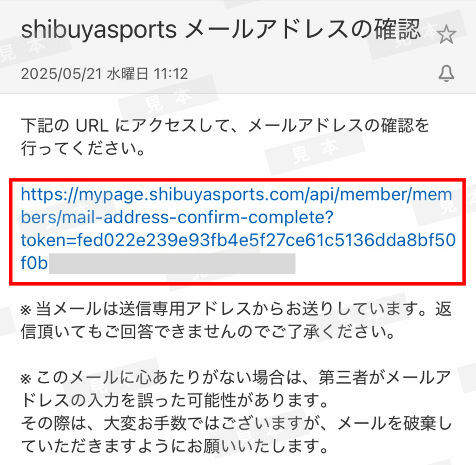Tap the subject 'shibuyasports メールアドレスの確認'
The height and width of the screenshot is (465, 476).
(221, 30)
